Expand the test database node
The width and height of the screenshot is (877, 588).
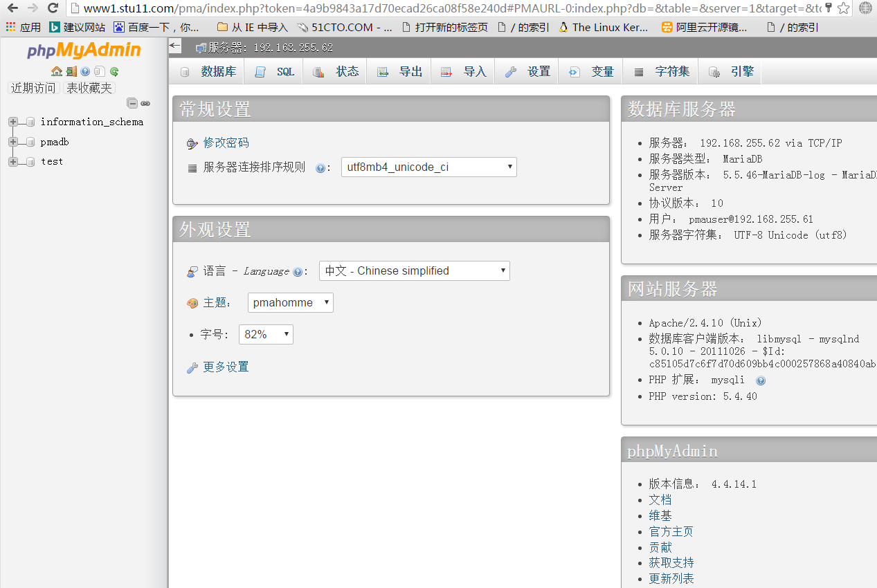pyautogui.click(x=12, y=161)
